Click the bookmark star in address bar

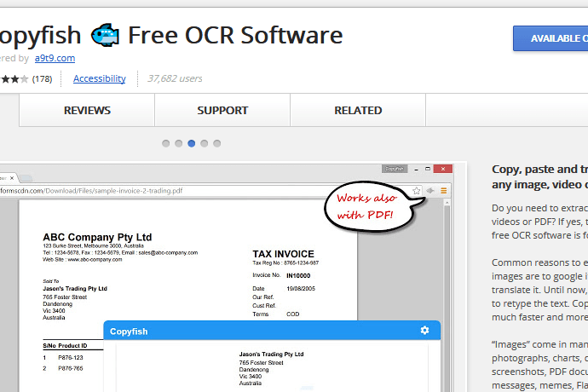[417, 191]
